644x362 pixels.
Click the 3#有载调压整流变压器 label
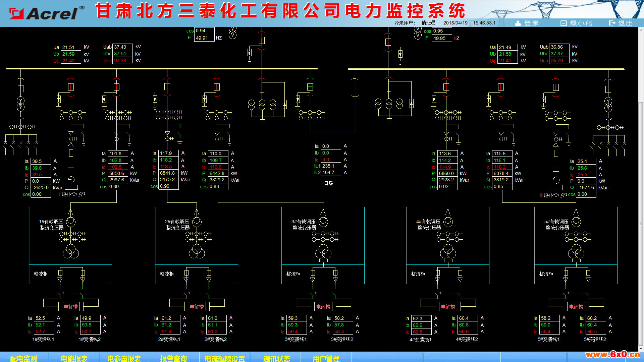click(x=304, y=225)
